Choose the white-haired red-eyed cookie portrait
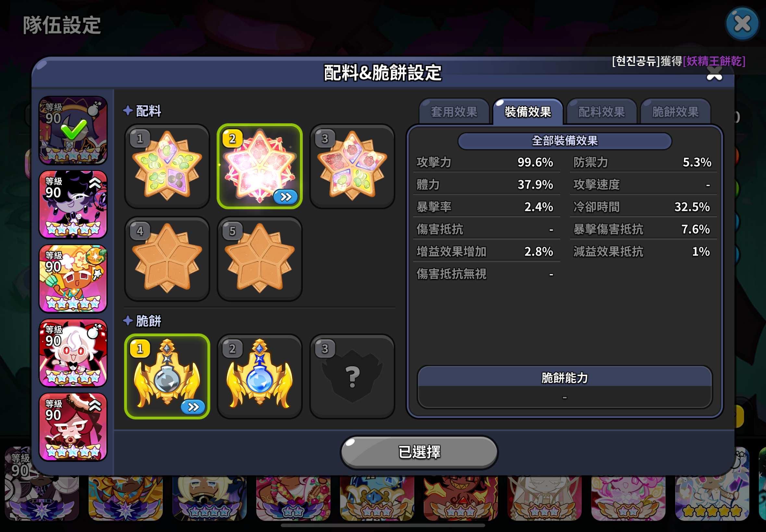This screenshot has width=766, height=532. pos(73,353)
